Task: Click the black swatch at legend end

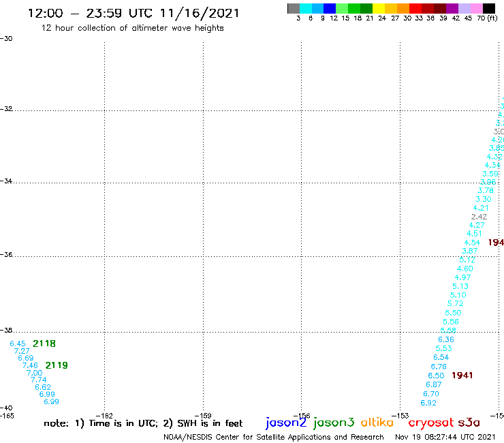Action: [488, 8]
